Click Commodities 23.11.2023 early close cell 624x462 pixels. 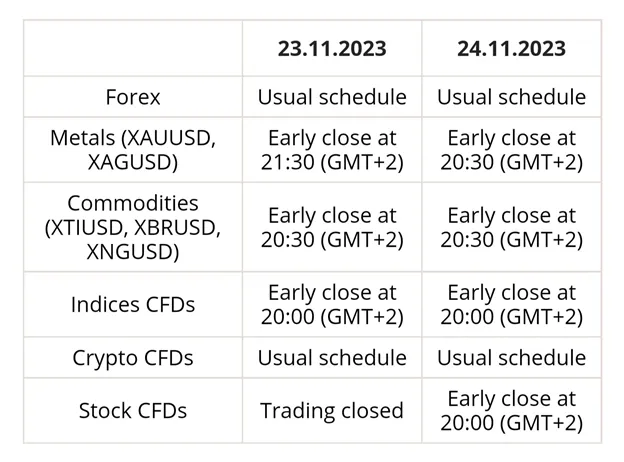[x=332, y=227]
